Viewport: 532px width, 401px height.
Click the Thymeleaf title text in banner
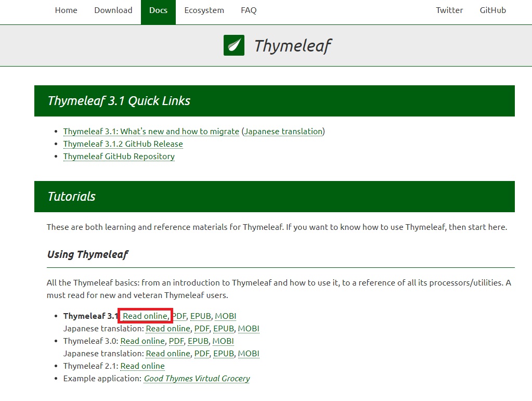click(293, 46)
